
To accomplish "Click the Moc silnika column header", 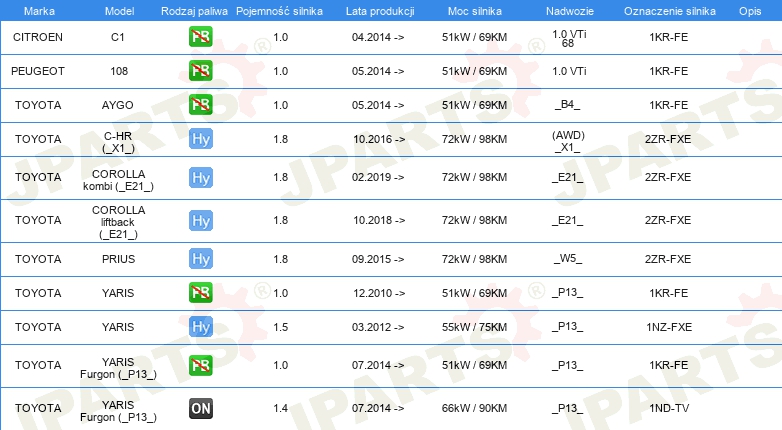I will click(x=475, y=11).
